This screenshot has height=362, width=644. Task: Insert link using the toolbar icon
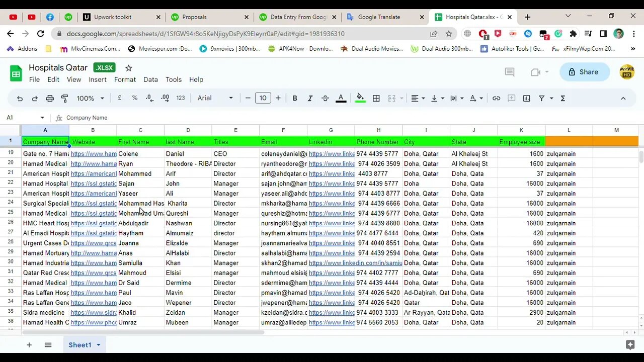[496, 99]
